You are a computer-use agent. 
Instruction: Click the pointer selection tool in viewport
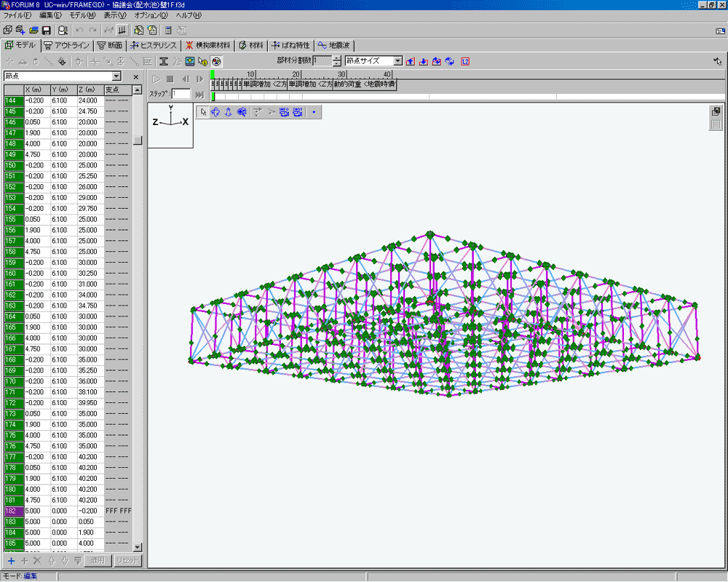203,112
